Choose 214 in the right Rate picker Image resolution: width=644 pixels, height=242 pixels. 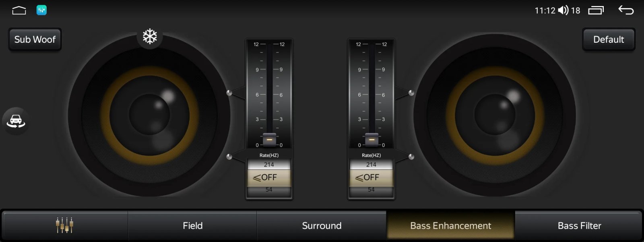click(371, 165)
